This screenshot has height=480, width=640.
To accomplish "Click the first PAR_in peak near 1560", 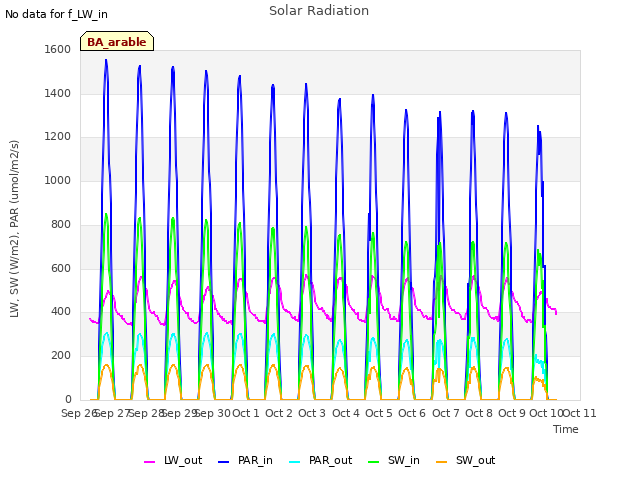I will [x=106, y=60].
